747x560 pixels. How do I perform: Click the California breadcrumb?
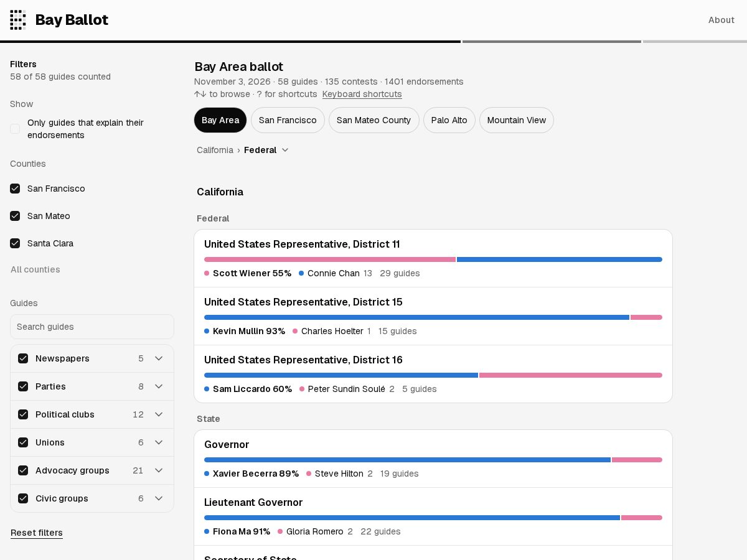215,150
